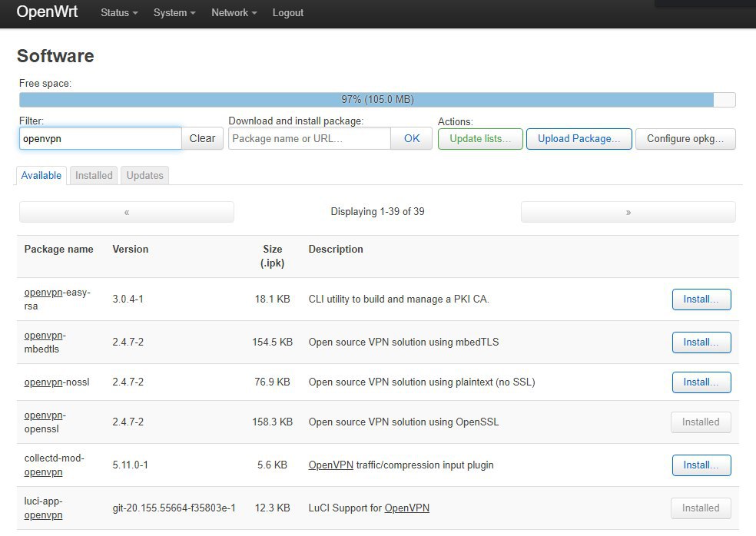The width and height of the screenshot is (756, 536).
Task: Click the luci-app-openvpn package name
Action: click(x=43, y=508)
